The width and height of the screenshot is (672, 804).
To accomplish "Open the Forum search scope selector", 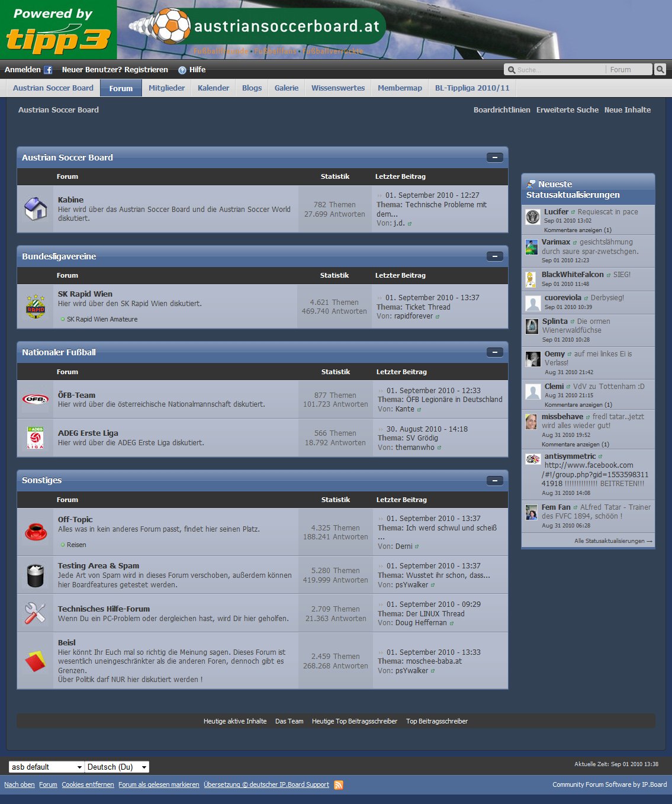I will tap(629, 70).
